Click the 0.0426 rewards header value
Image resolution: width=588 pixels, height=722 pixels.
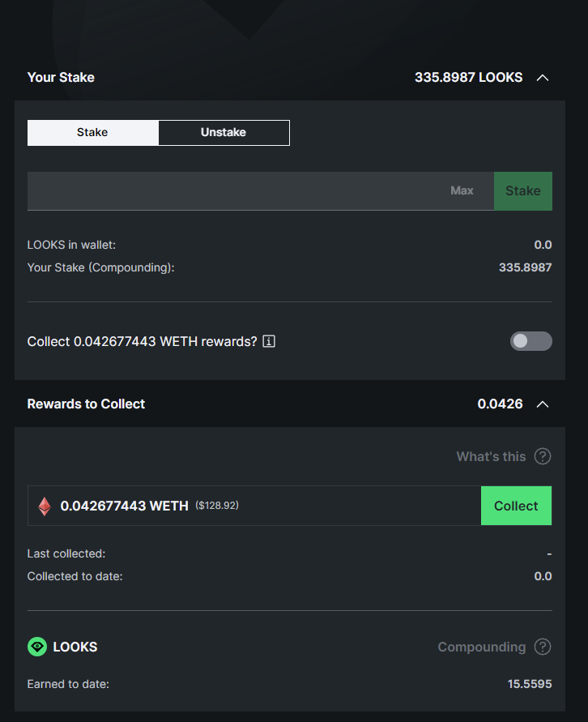pos(500,404)
